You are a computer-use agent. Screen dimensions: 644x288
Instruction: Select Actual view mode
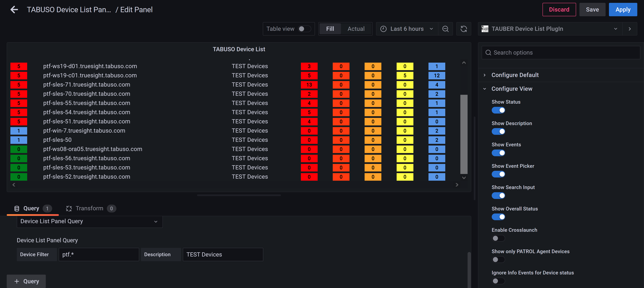coord(356,29)
